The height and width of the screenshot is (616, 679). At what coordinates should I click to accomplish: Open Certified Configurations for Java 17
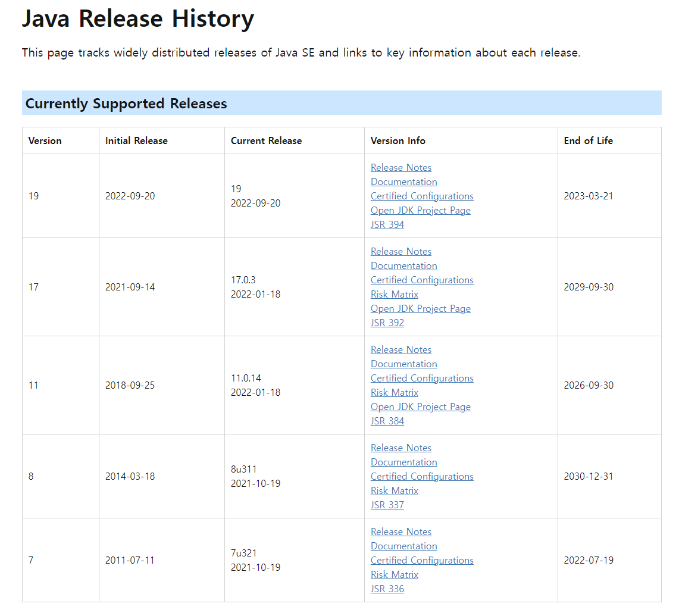[x=422, y=280]
